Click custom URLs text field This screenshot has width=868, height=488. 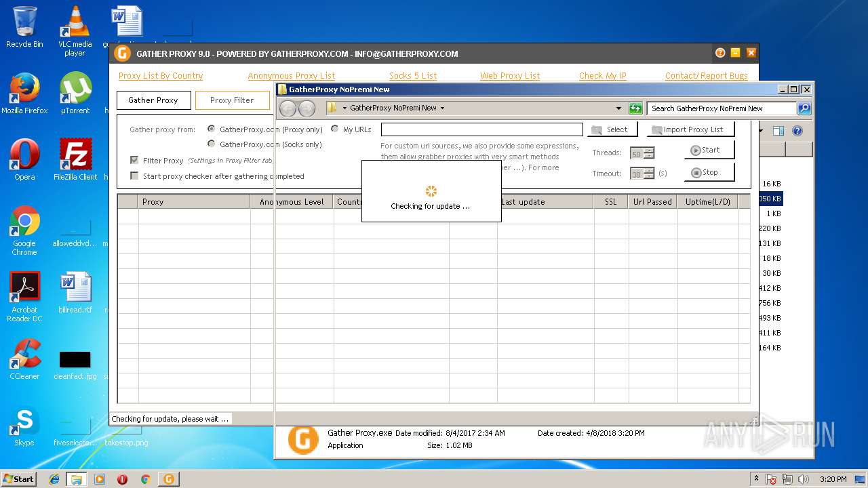click(482, 129)
